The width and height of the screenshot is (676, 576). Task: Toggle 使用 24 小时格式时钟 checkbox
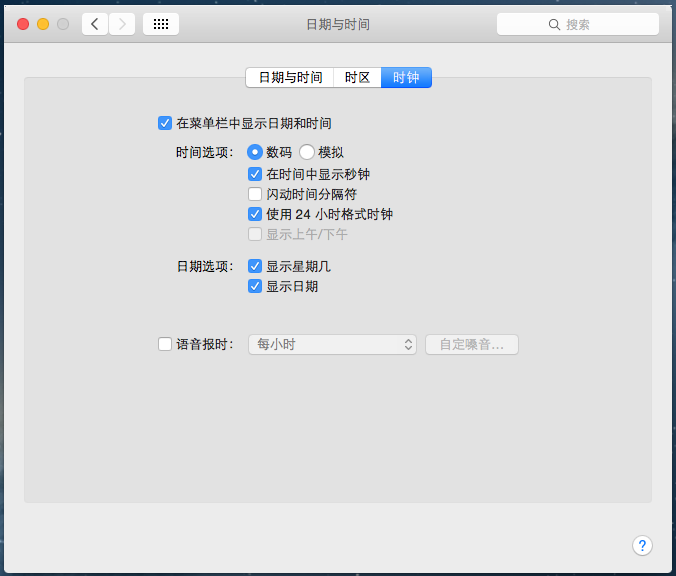point(255,214)
